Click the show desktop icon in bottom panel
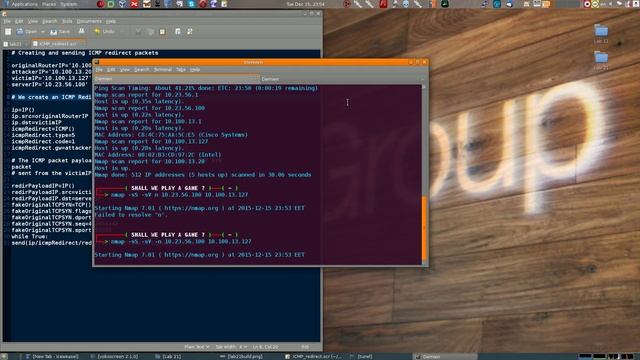Image resolution: width=640 pixels, height=360 pixels. (4, 357)
